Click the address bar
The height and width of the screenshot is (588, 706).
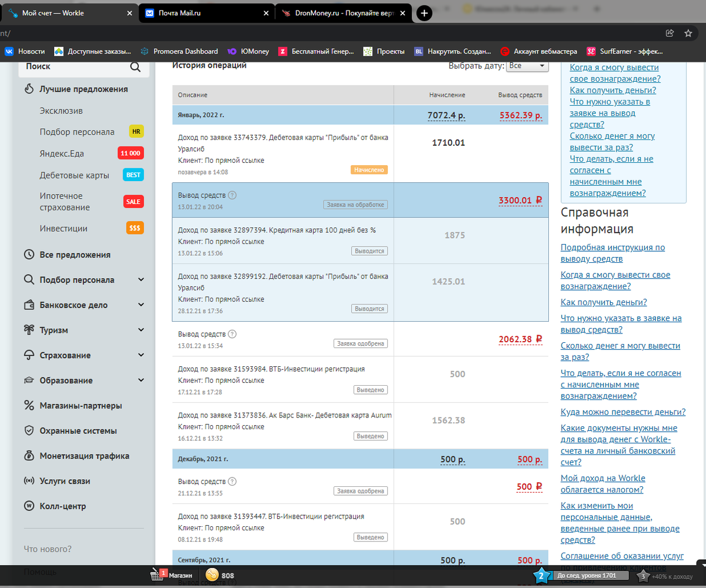[x=329, y=34]
